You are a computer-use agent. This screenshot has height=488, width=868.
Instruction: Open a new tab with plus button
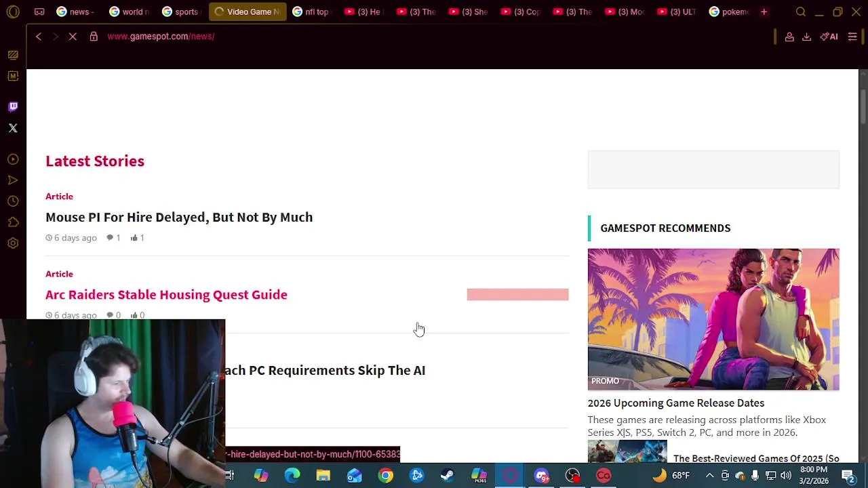tap(764, 12)
